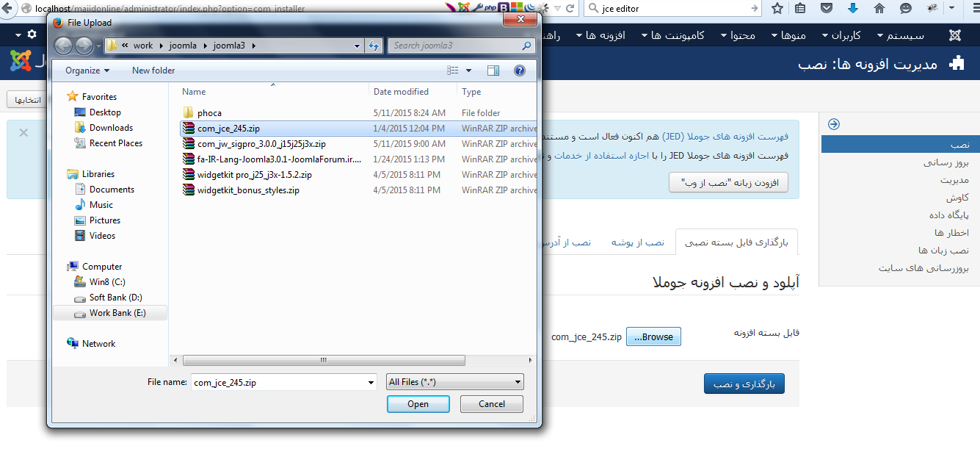Image resolution: width=980 pixels, height=468 pixels.
Task: Click the بارگذاری و نصب button
Action: coord(744,384)
